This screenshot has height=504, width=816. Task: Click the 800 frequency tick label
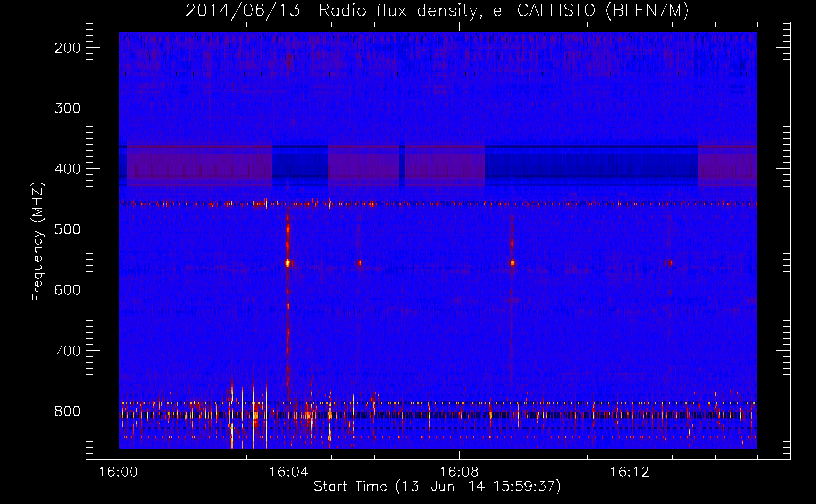pos(67,411)
